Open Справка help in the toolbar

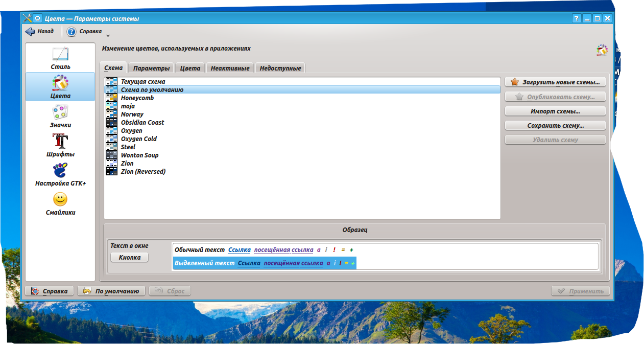pos(85,32)
